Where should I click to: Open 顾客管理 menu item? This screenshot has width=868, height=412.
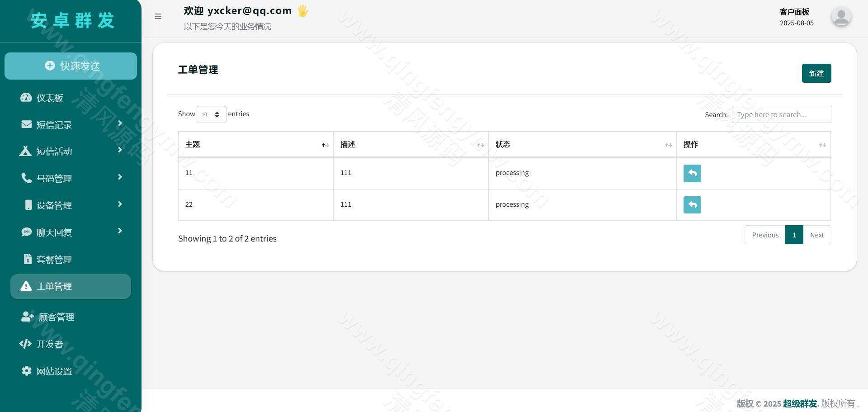(x=71, y=317)
